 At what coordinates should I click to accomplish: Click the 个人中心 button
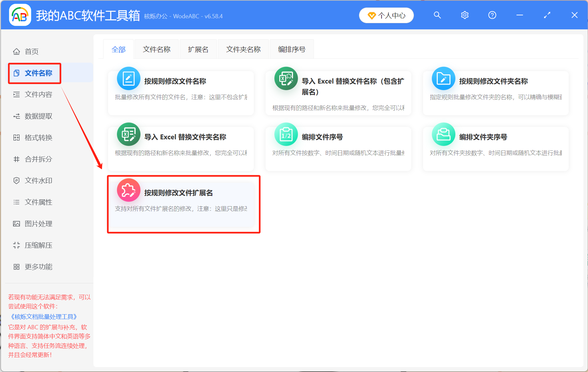coord(386,15)
